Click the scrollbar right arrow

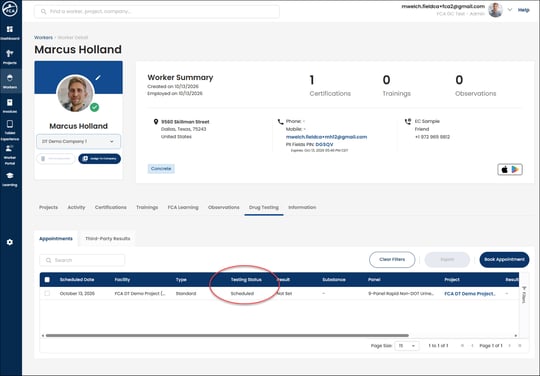coord(516,335)
